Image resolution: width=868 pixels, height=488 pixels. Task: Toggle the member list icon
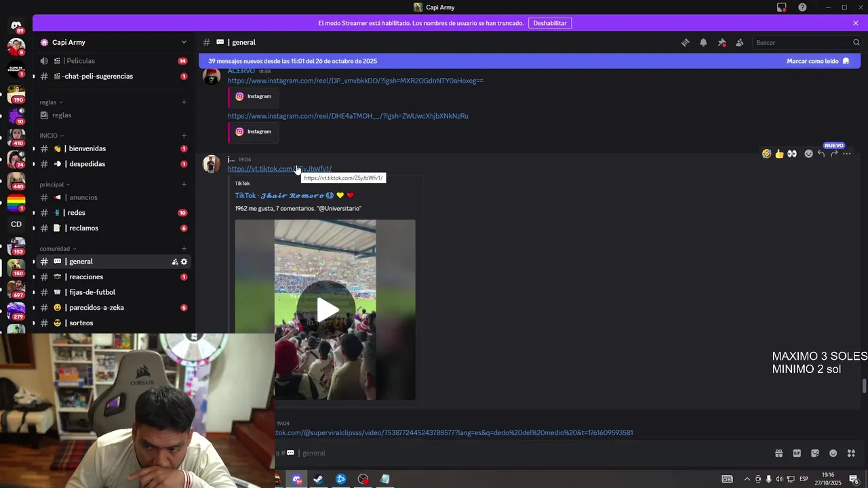point(739,42)
